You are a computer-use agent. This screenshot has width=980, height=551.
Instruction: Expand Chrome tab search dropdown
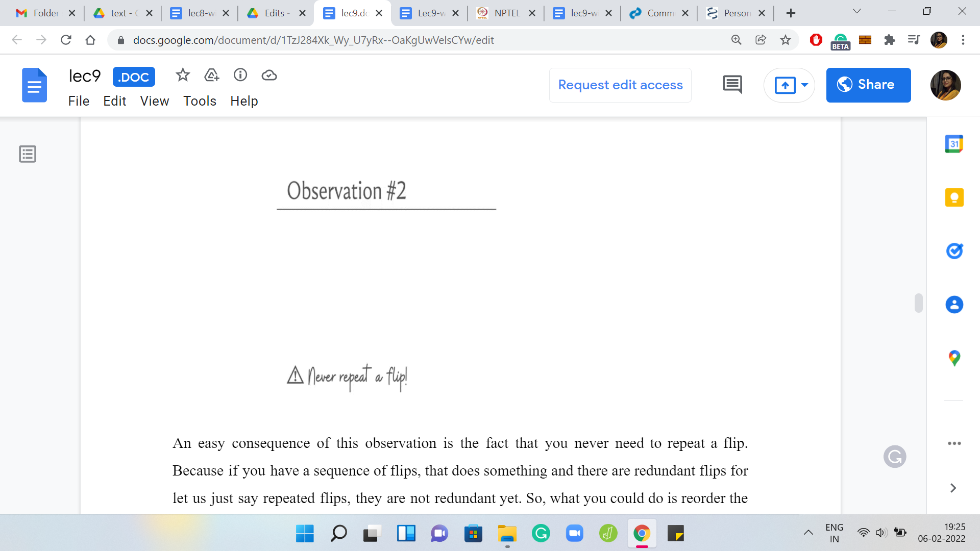(857, 12)
